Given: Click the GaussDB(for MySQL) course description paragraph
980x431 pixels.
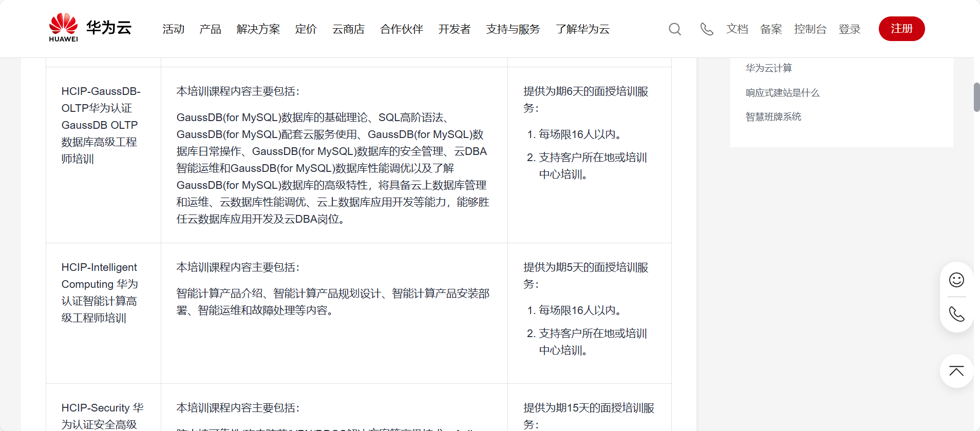Looking at the screenshot, I should click(333, 168).
